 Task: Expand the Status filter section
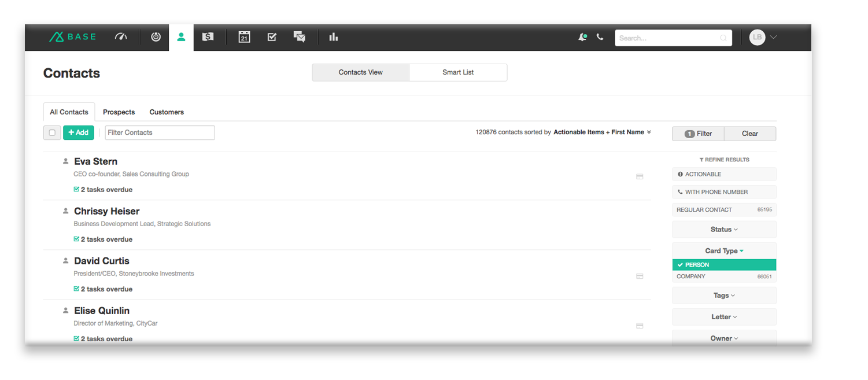pos(724,230)
